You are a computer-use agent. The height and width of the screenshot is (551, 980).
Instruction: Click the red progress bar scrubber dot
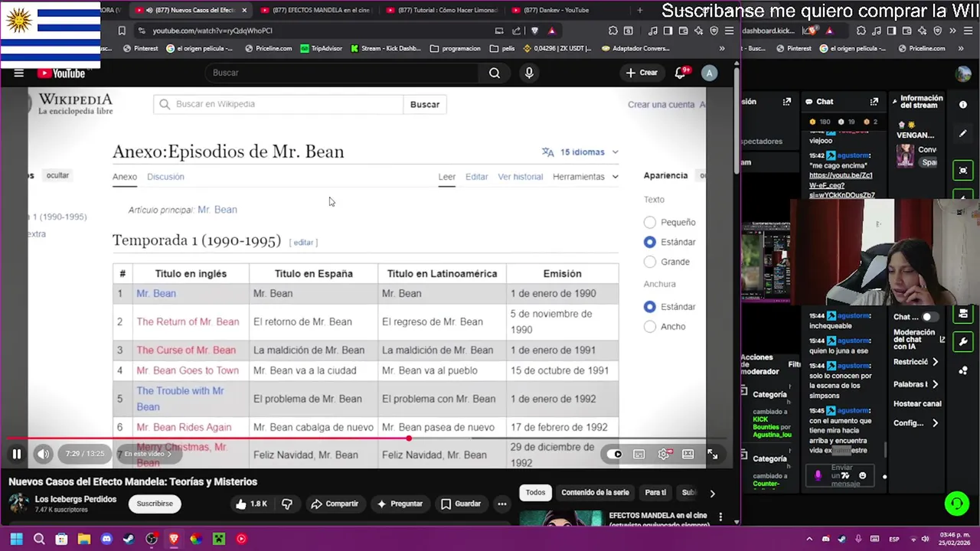(x=409, y=439)
